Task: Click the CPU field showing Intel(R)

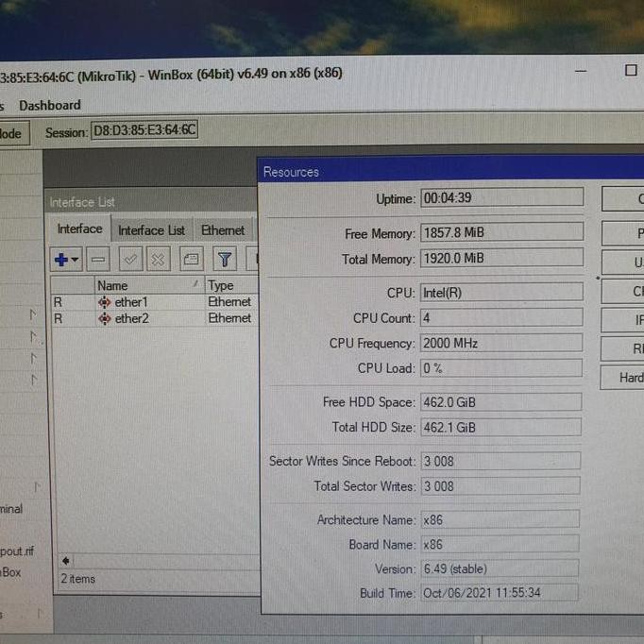Action: [x=501, y=293]
